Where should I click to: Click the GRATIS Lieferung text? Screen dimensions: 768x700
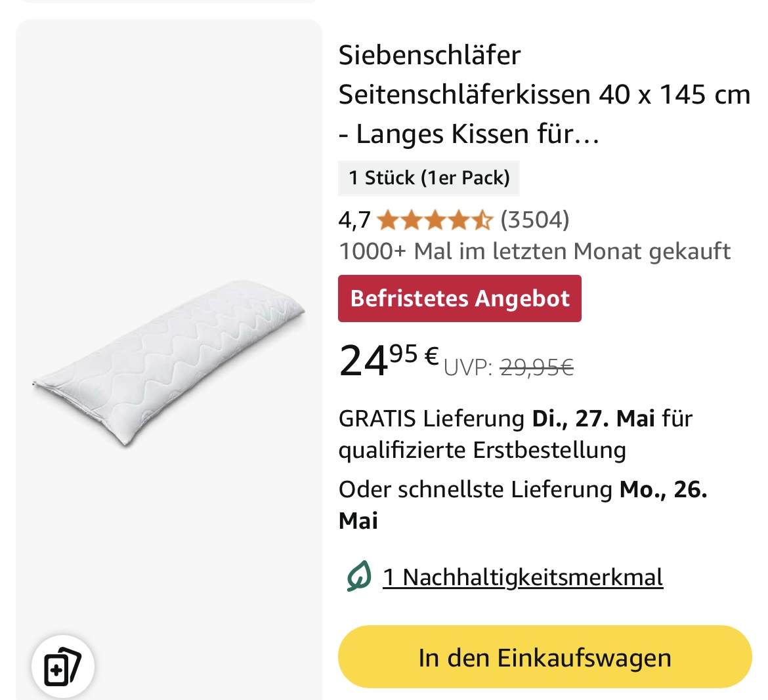point(432,419)
